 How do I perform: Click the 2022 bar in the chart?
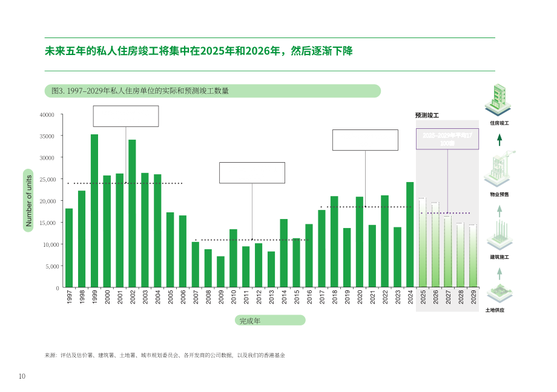(x=384, y=241)
